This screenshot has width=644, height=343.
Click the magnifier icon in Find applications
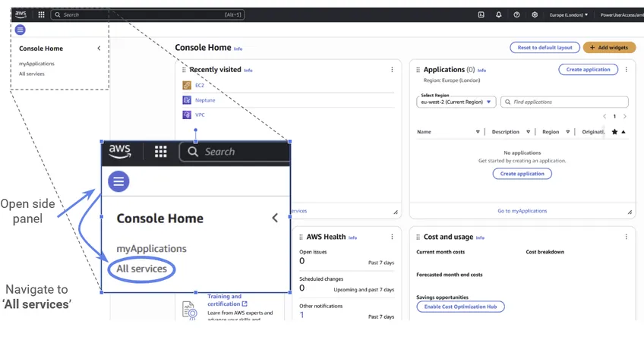pyautogui.click(x=507, y=102)
